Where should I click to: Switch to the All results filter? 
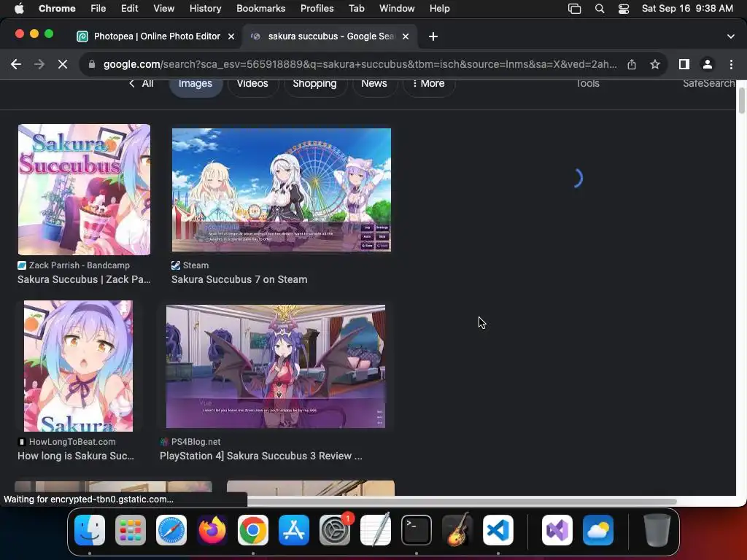click(x=142, y=84)
